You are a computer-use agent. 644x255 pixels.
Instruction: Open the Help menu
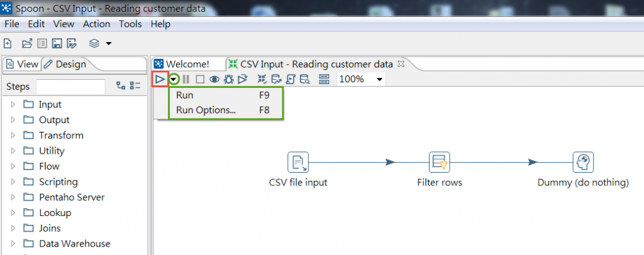(x=160, y=24)
